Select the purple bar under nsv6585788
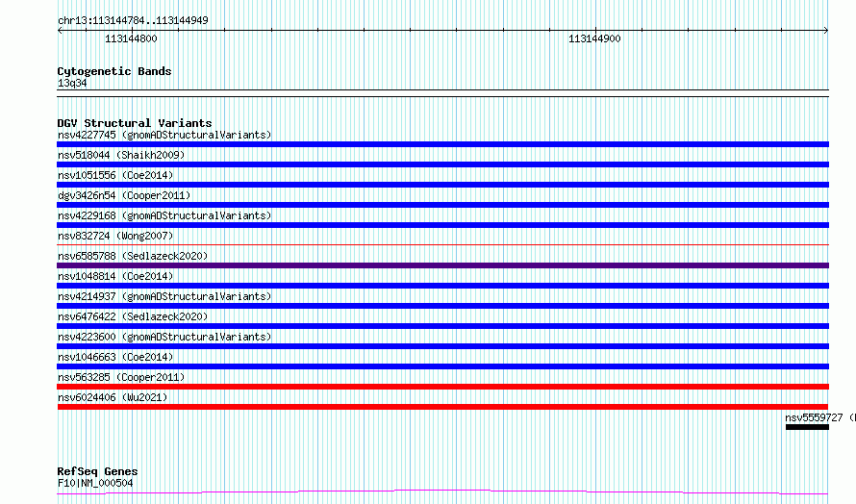856x504 pixels. click(x=442, y=265)
